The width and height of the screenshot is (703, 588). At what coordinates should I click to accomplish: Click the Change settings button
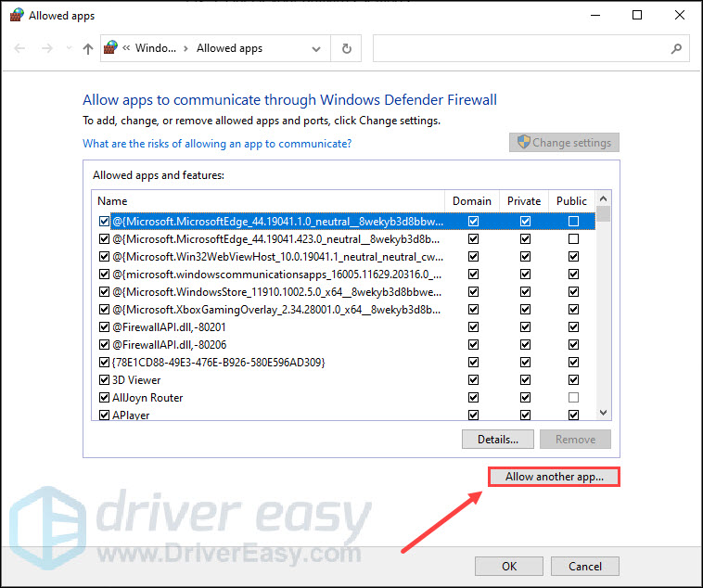click(564, 143)
